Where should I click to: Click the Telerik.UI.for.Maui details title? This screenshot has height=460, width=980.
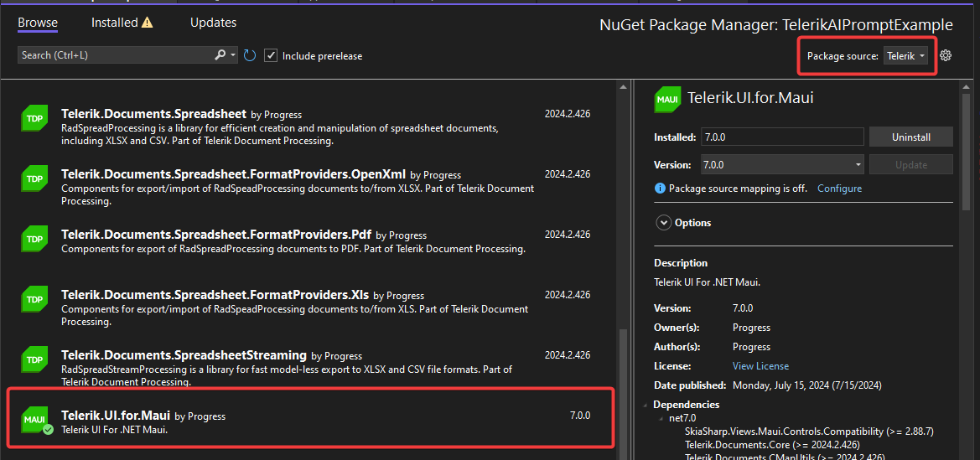click(x=750, y=97)
